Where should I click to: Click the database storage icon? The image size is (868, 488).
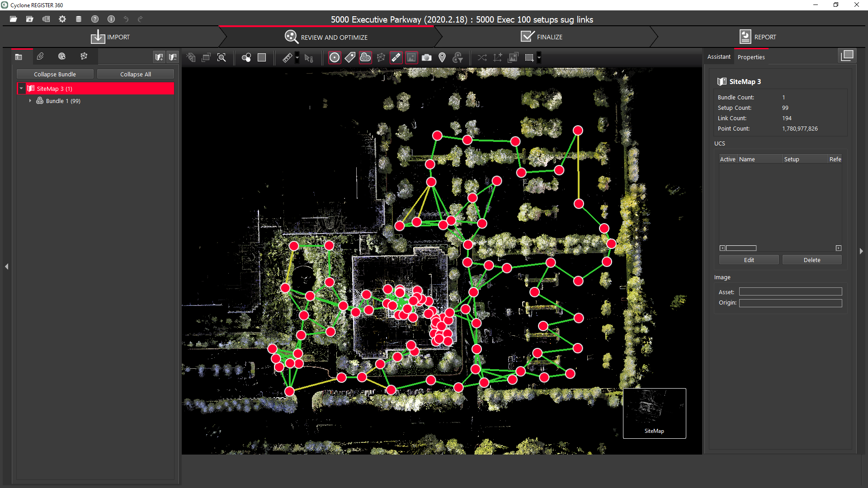click(x=79, y=19)
